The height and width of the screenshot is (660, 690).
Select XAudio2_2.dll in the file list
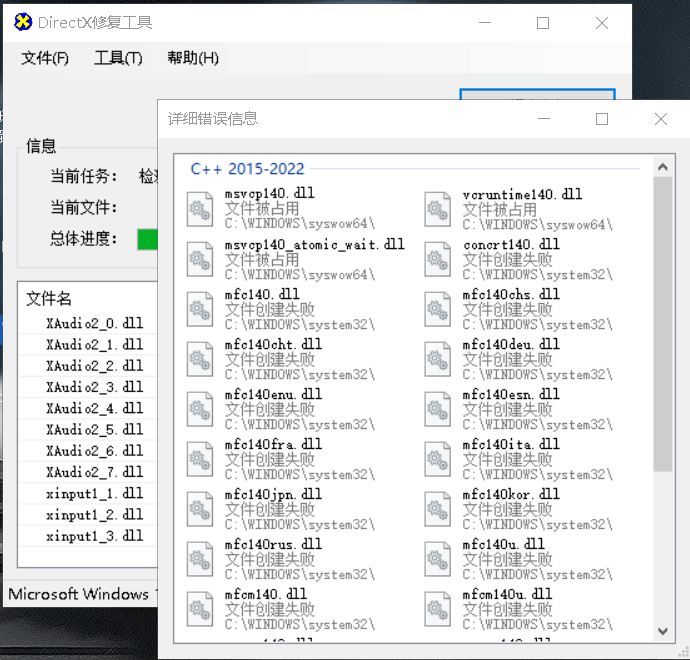click(95, 366)
